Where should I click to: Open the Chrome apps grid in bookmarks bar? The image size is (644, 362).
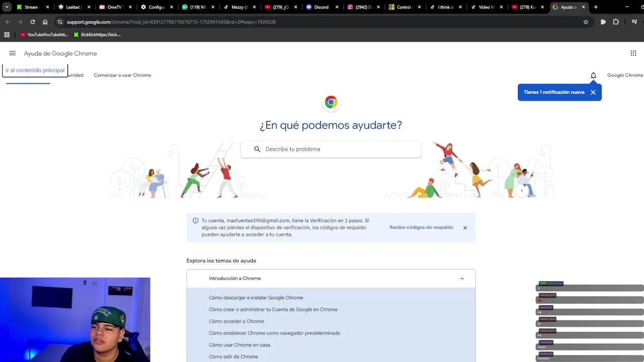[x=7, y=35]
